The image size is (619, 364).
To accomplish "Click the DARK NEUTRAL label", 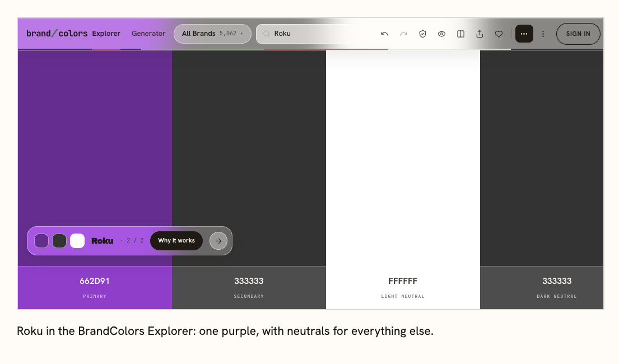I will pos(557,296).
